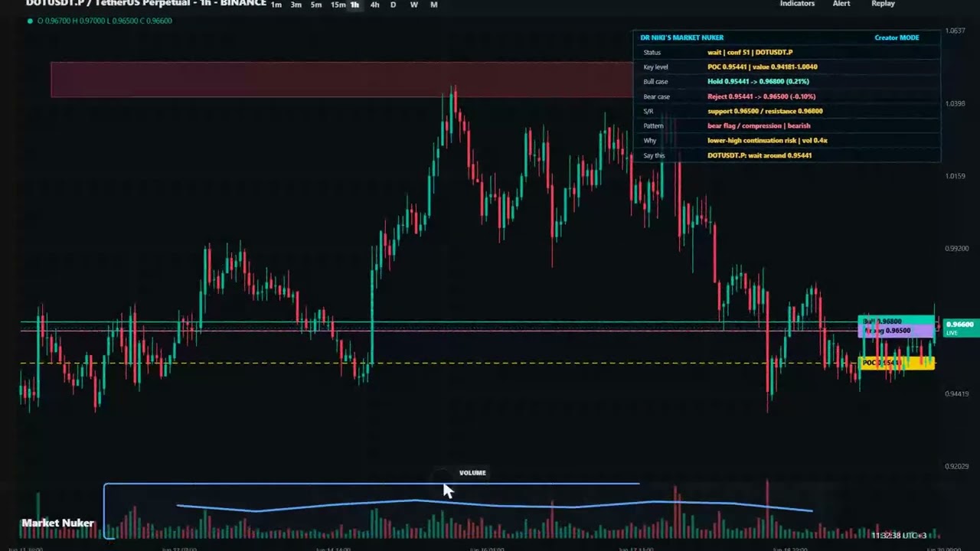This screenshot has height=551, width=980.
Task: Open the Alert dialog
Action: click(x=841, y=4)
